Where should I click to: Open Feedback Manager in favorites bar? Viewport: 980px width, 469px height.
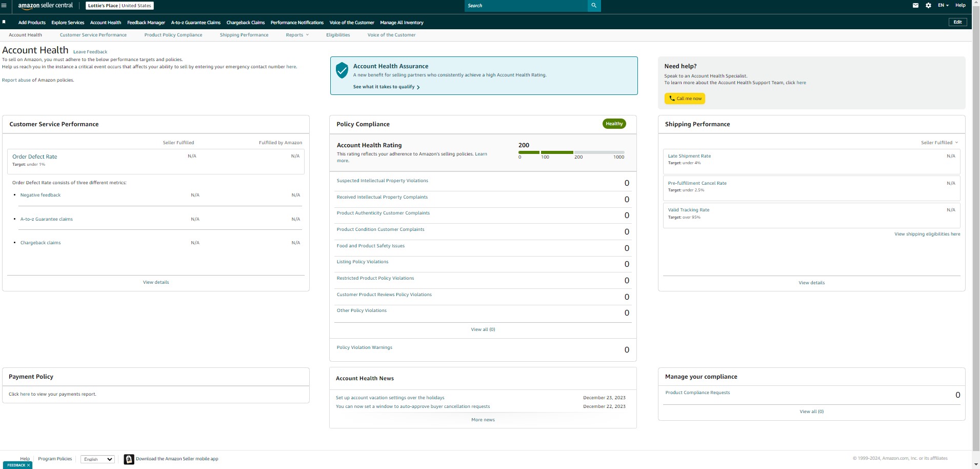pyautogui.click(x=146, y=23)
